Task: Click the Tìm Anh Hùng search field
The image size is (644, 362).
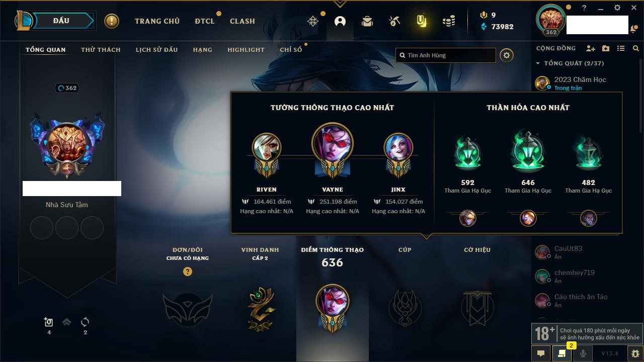Action: 446,55
